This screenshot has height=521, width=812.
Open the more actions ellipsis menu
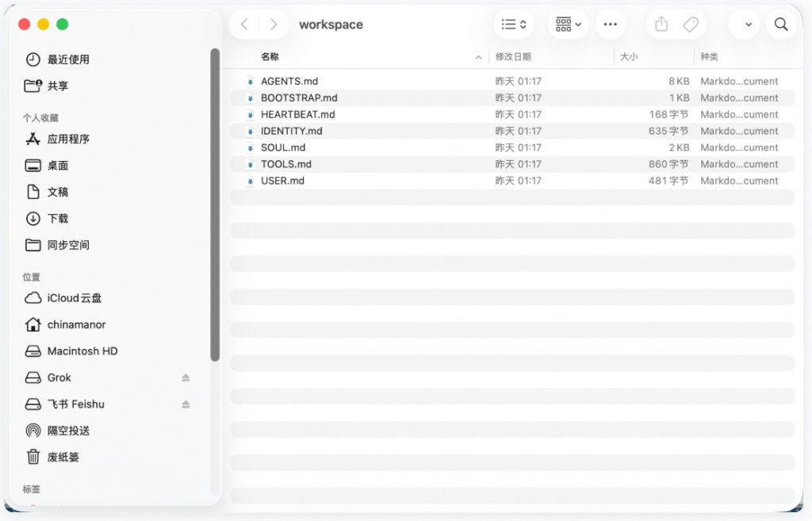point(610,25)
